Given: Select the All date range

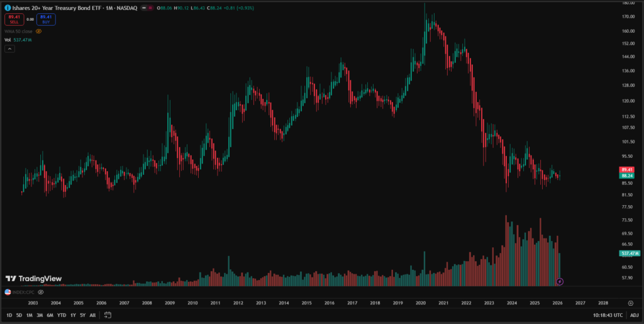Looking at the screenshot, I should [x=92, y=315].
